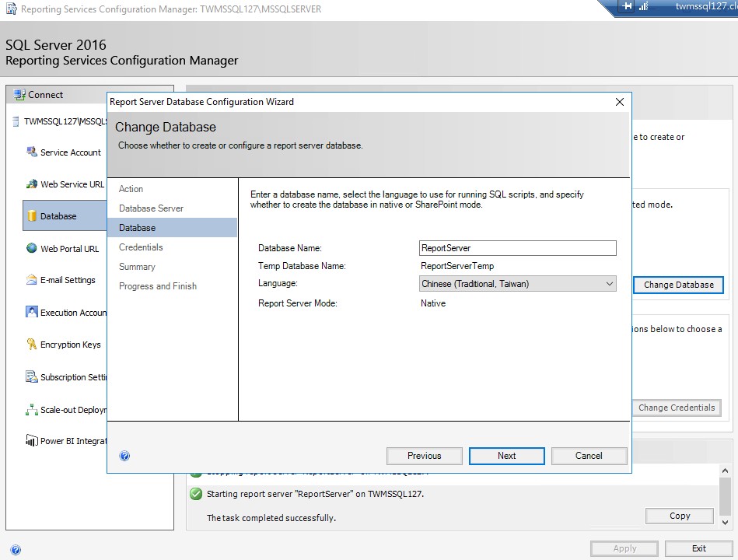Screen dimensions: 738x560
Task: Click the "Temp Database Name:" label
Action: pos(302,266)
